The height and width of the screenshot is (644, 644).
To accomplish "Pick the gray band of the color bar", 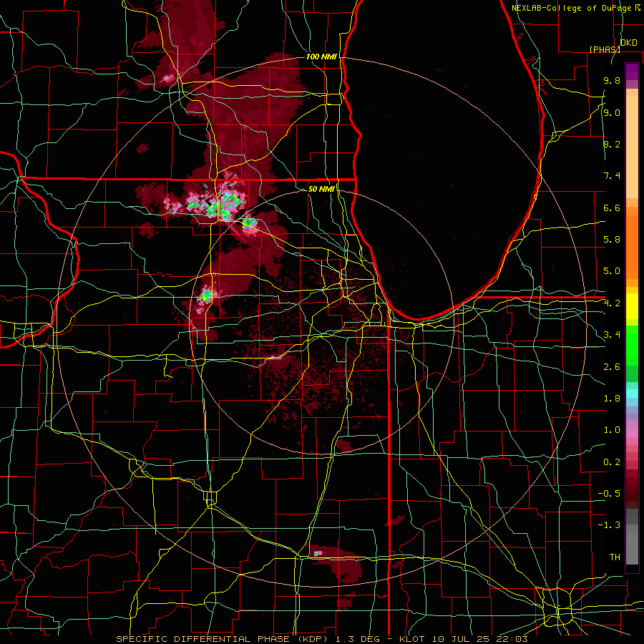I will 632,538.
